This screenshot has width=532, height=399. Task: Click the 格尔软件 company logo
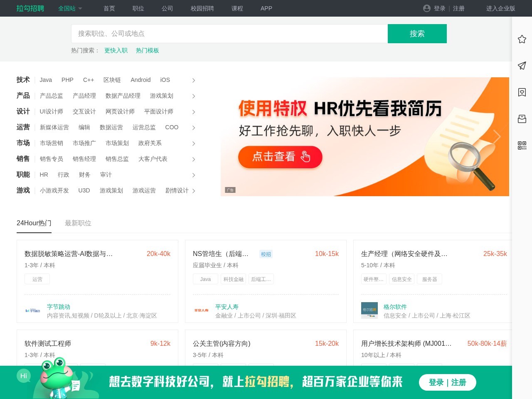click(369, 310)
